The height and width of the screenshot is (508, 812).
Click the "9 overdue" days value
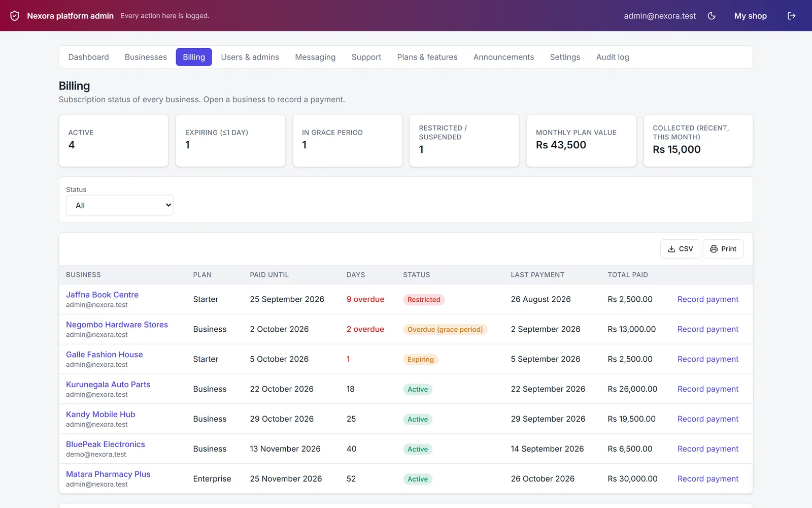pos(365,299)
